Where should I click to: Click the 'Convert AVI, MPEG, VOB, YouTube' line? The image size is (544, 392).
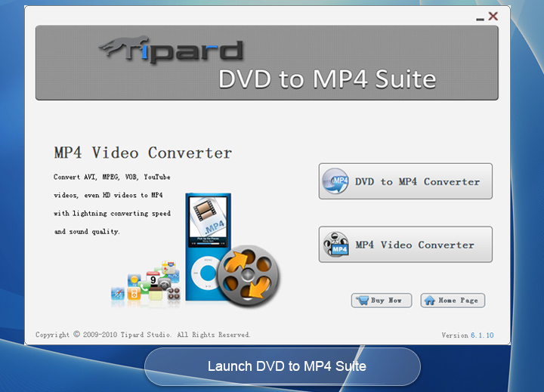(x=112, y=177)
